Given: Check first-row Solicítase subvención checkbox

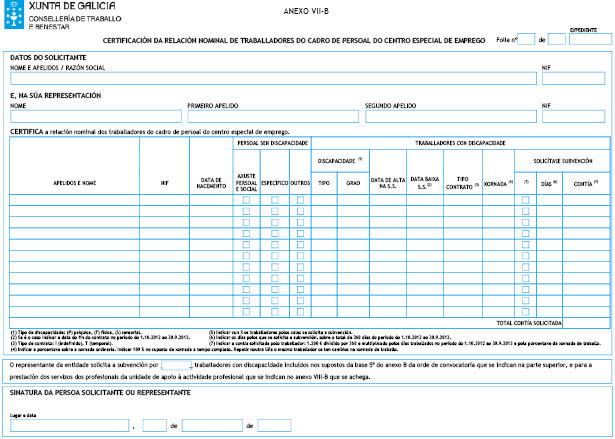Looking at the screenshot, I should (526, 200).
